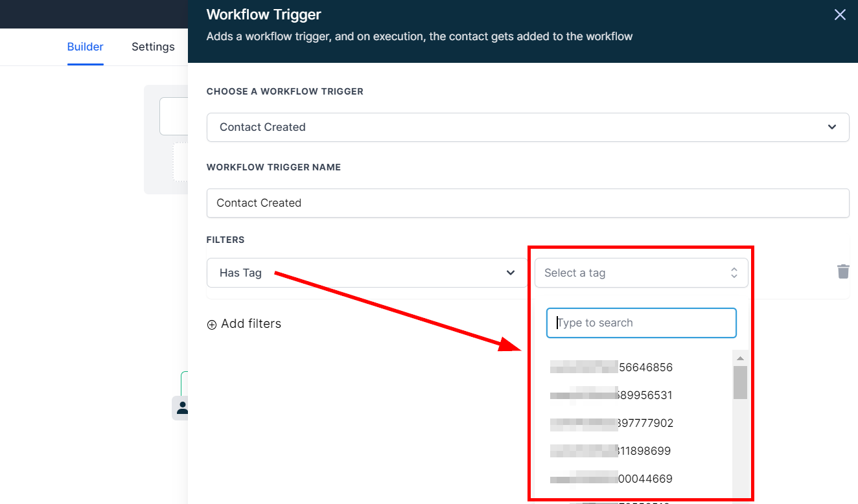Click the tag list scrollbar thumb

[740, 382]
